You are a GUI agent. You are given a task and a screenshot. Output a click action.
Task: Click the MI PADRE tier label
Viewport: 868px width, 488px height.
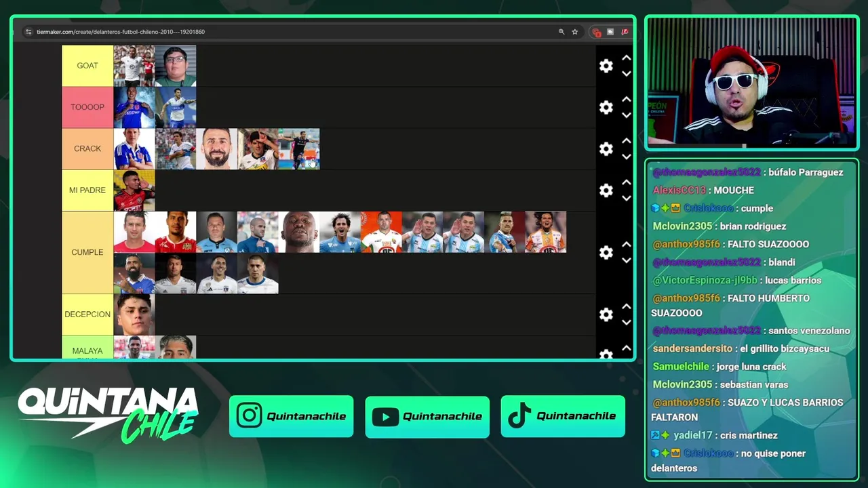[87, 190]
